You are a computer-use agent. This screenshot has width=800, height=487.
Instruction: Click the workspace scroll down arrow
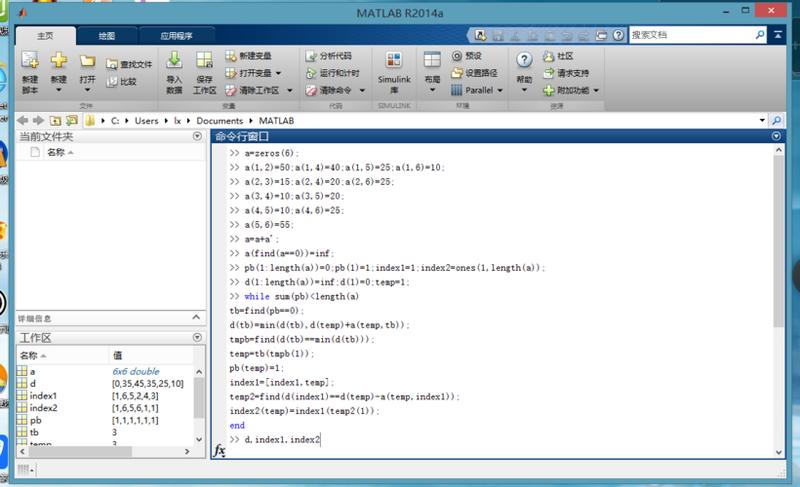point(199,440)
